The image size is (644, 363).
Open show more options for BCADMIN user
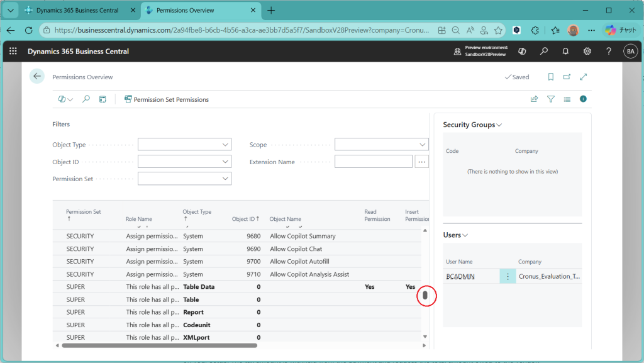coord(507,276)
